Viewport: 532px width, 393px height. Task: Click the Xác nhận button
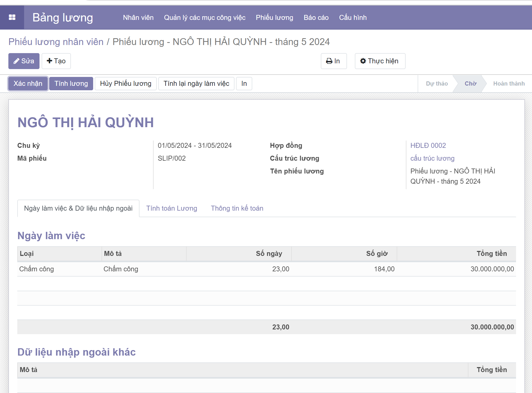28,83
